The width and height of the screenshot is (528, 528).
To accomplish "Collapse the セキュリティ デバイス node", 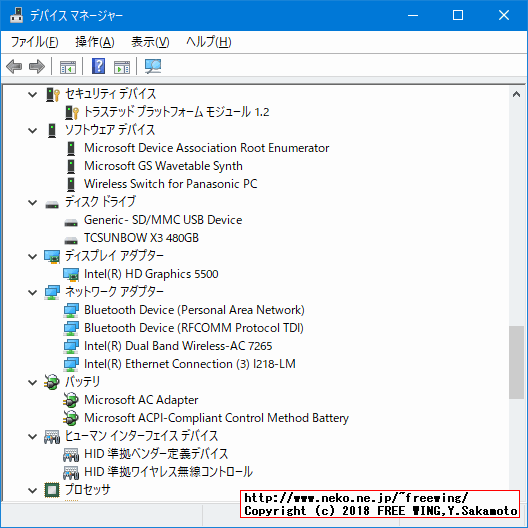I will click(x=32, y=95).
